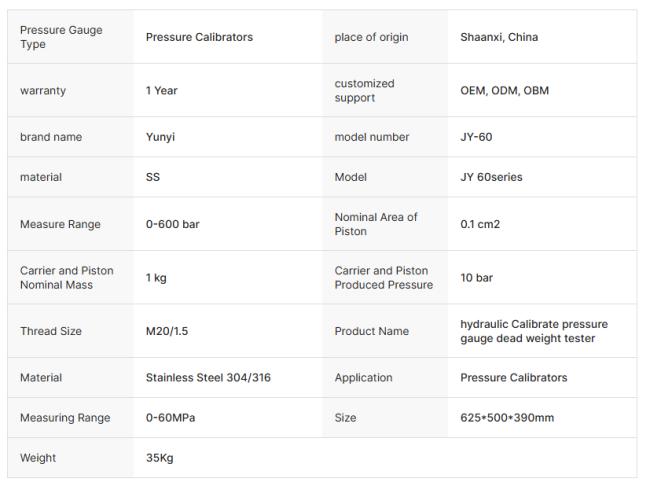The width and height of the screenshot is (650, 486).
Task: Click the 'Pressure Gauge Type' label
Action: pos(61,37)
